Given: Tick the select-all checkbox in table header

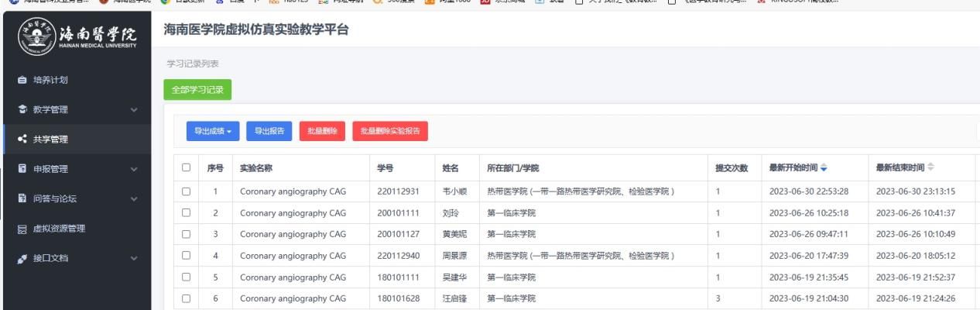Looking at the screenshot, I should 186,168.
